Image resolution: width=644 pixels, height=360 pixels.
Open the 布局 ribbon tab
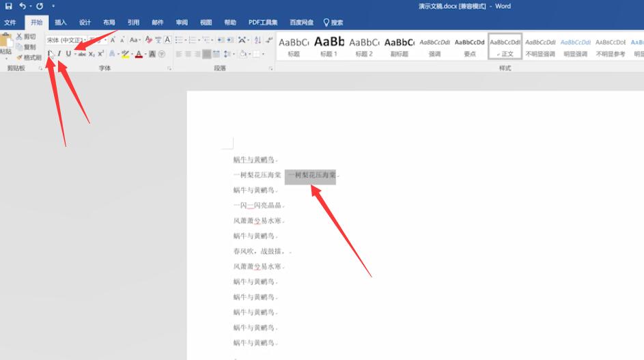pos(109,22)
